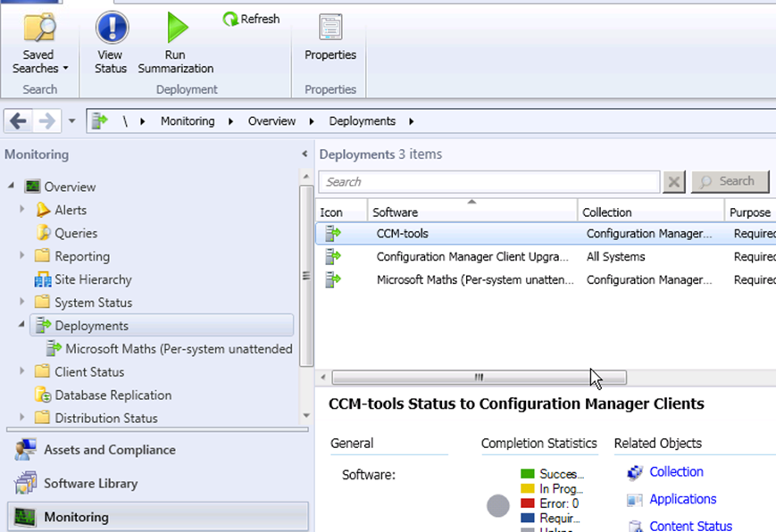This screenshot has height=532, width=776.
Task: Open the Software Library workspace
Action: [x=157, y=484]
